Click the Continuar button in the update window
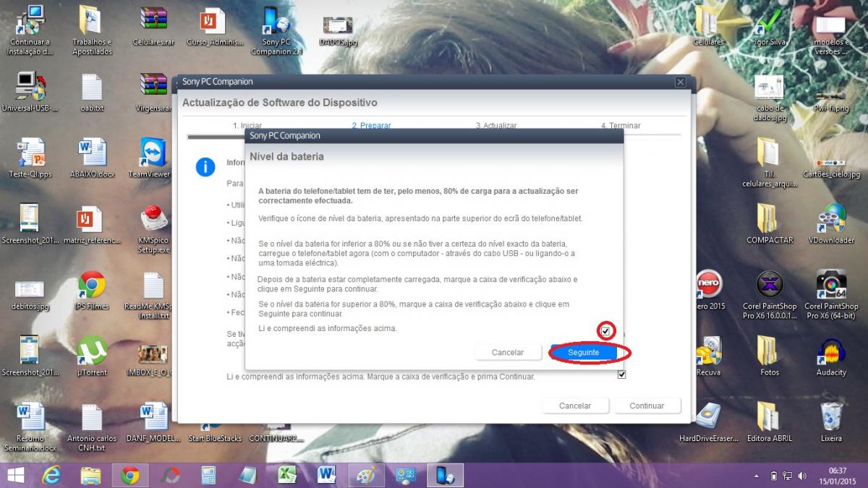This screenshot has width=868, height=488. (647, 406)
